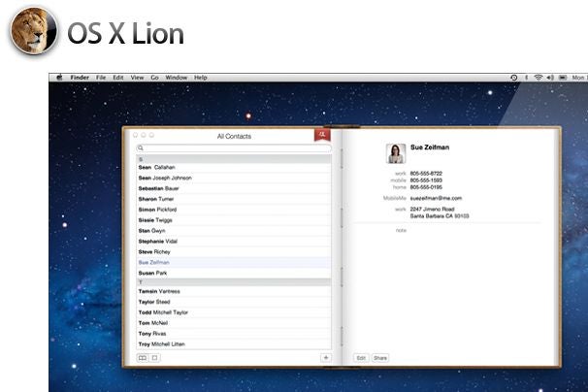Image resolution: width=588 pixels, height=392 pixels.
Task: Select contact Troy Mitchell Litten
Action: pyautogui.click(x=234, y=344)
